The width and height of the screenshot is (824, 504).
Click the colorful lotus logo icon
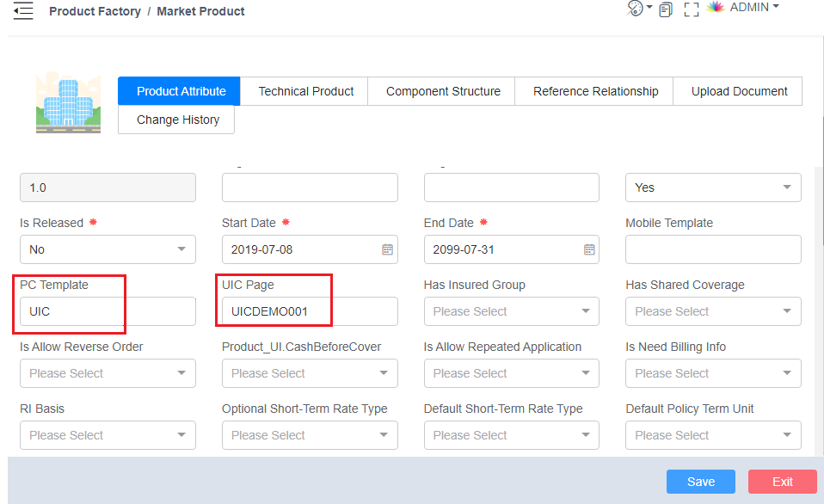(x=715, y=8)
